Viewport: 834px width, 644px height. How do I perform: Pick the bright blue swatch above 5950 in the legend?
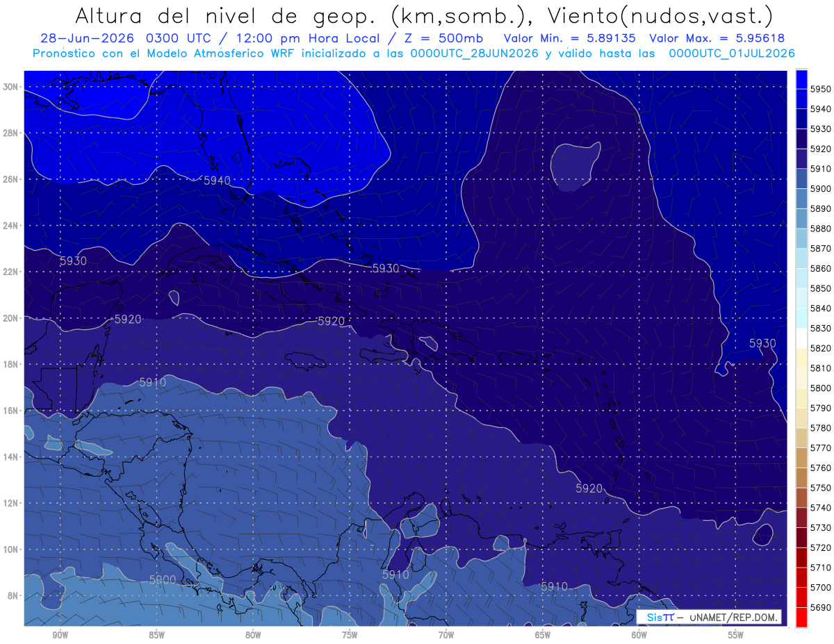(x=801, y=79)
